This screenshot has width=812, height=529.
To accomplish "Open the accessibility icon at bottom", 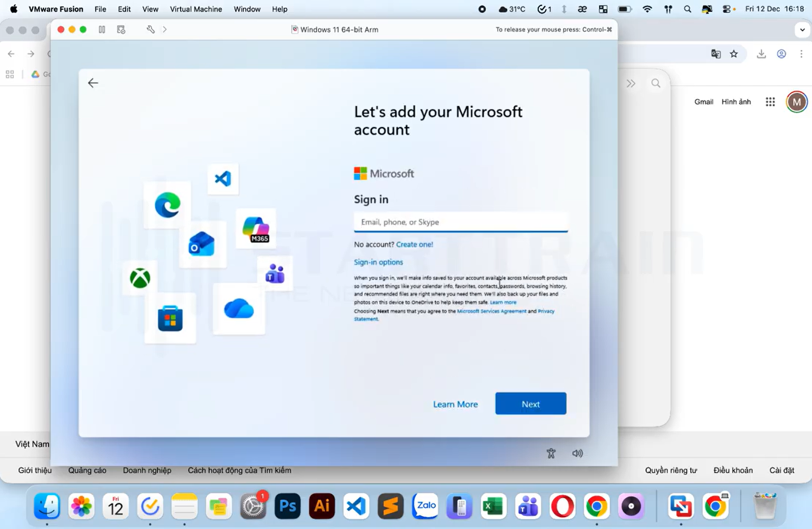I will (x=551, y=453).
